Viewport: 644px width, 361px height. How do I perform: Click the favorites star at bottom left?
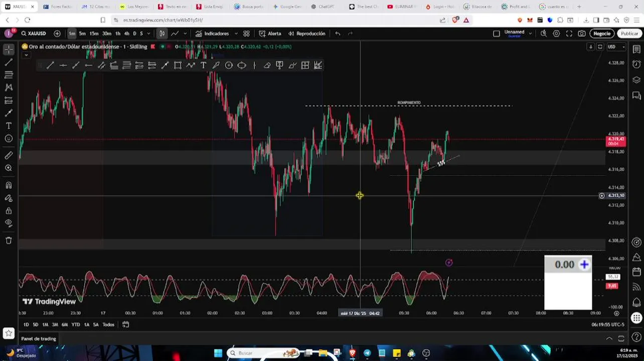click(x=9, y=333)
